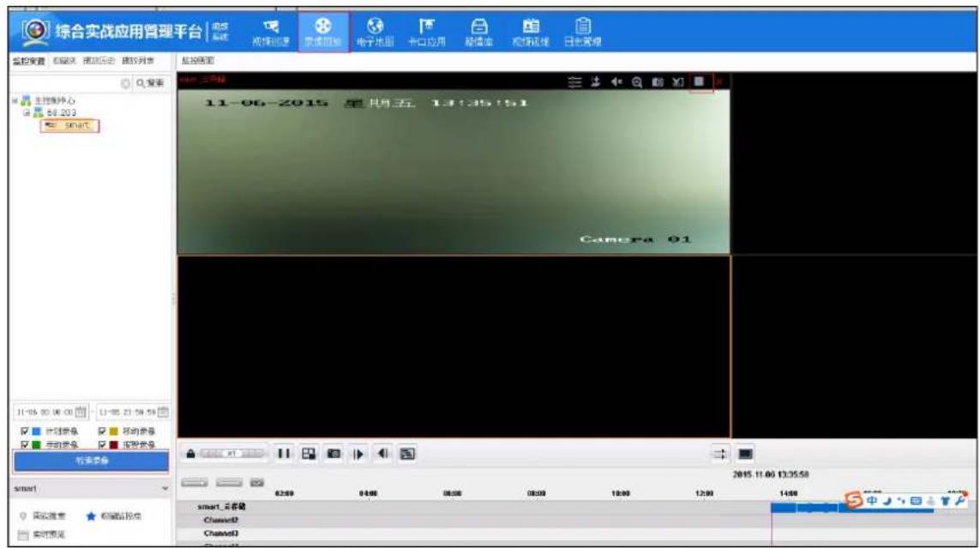Image resolution: width=980 pixels, height=548 pixels.
Task: Click the synchronous playback arrows icon
Action: pyautogui.click(x=720, y=455)
